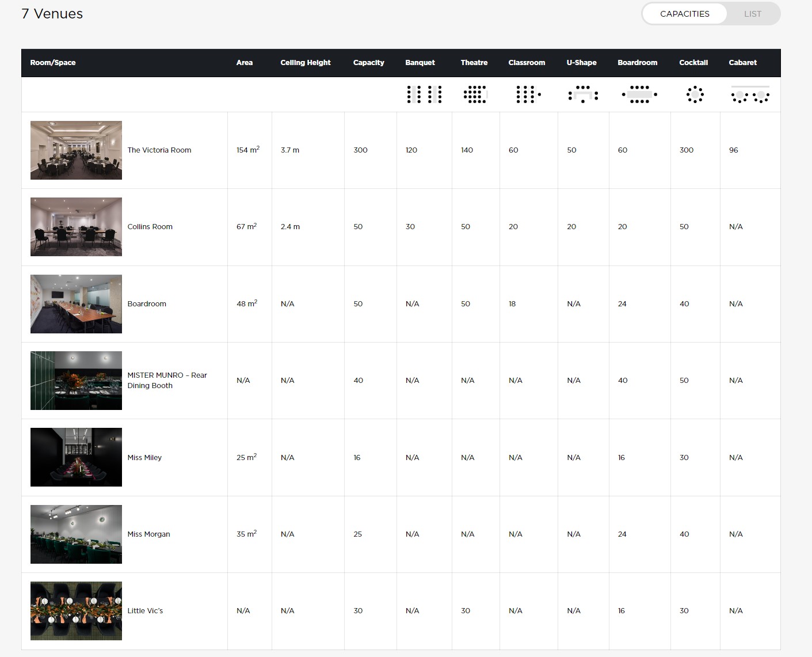Select the CAPACITIES view toggle

click(684, 14)
